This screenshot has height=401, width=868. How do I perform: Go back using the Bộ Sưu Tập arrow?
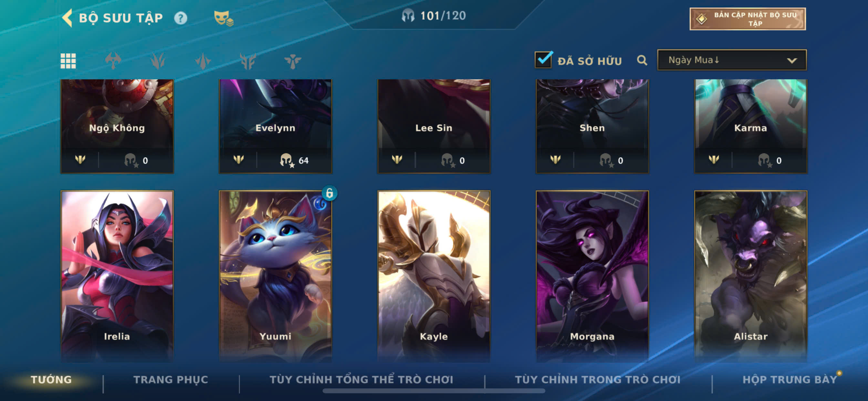click(x=67, y=17)
